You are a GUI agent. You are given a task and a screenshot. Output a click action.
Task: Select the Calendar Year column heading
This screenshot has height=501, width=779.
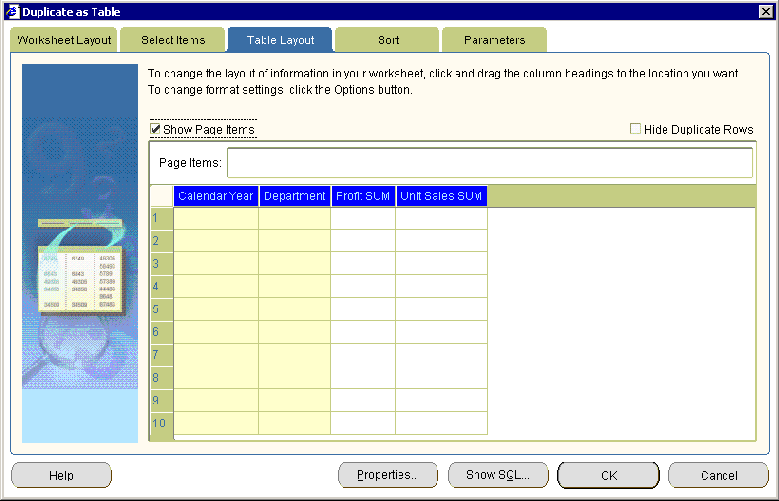tap(216, 196)
